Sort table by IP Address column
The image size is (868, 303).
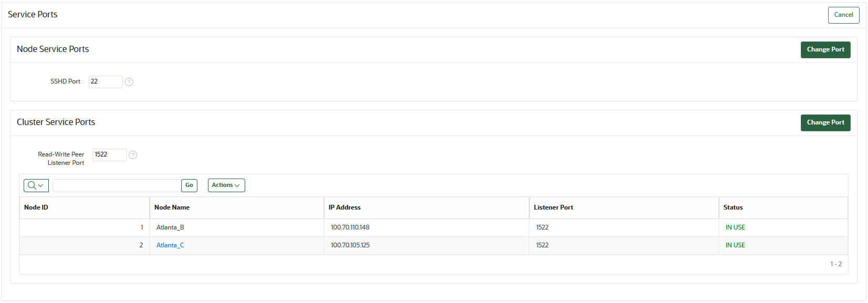[x=344, y=207]
